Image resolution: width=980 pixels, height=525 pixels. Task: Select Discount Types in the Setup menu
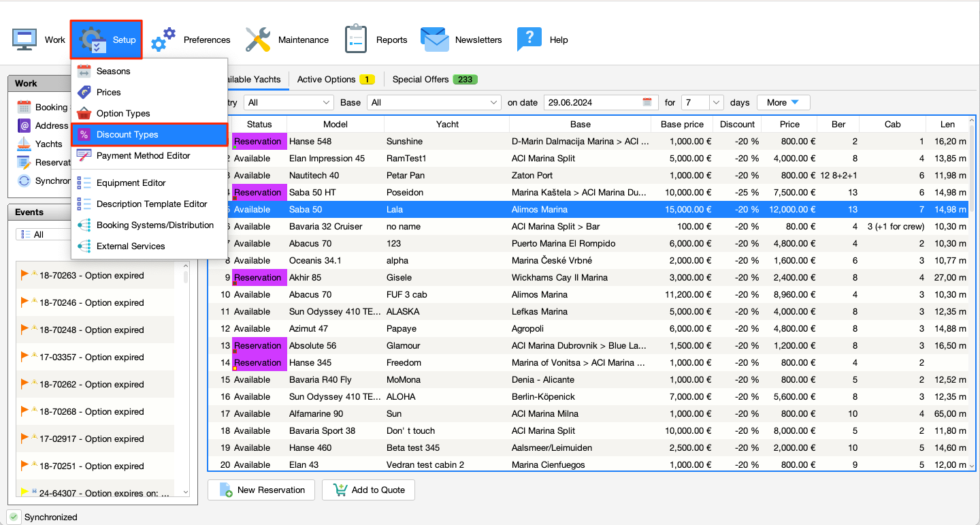pos(149,134)
